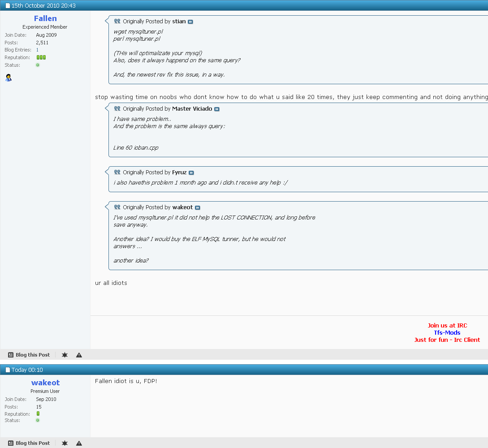View stian's original post arrow icon
The image size is (488, 448).
tap(190, 22)
